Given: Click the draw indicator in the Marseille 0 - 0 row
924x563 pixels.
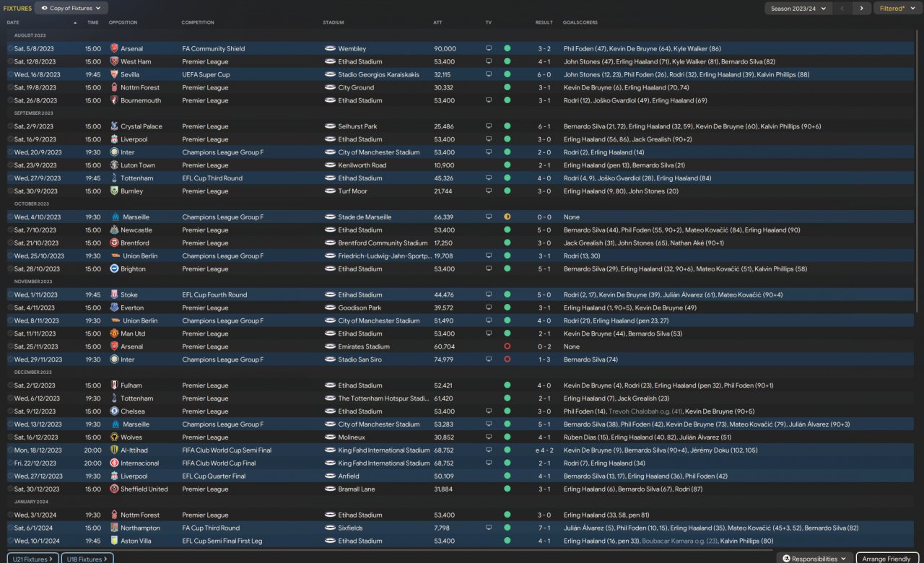Looking at the screenshot, I should click(507, 217).
